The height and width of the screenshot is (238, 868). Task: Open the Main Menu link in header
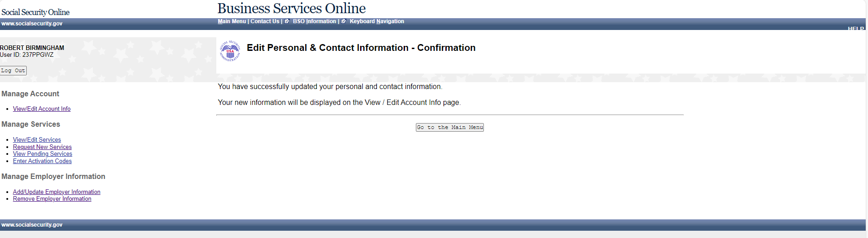click(232, 21)
